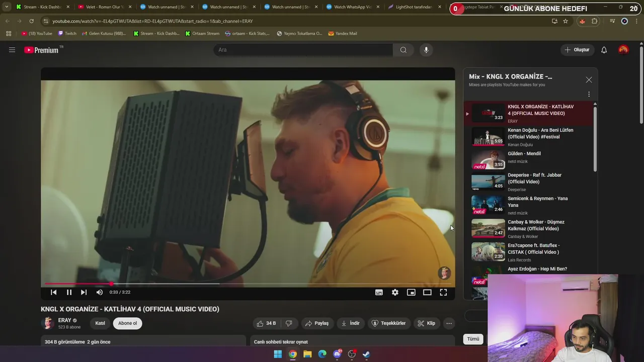Create a clip with Klip
644x362 pixels.
(x=426, y=323)
